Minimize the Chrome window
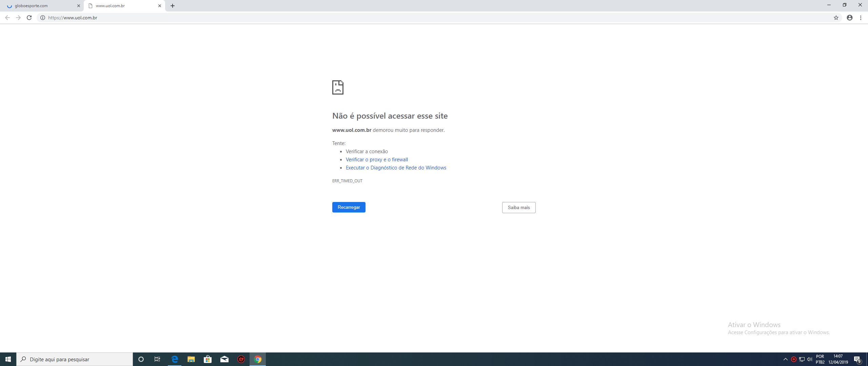Image resolution: width=868 pixels, height=366 pixels. point(829,5)
